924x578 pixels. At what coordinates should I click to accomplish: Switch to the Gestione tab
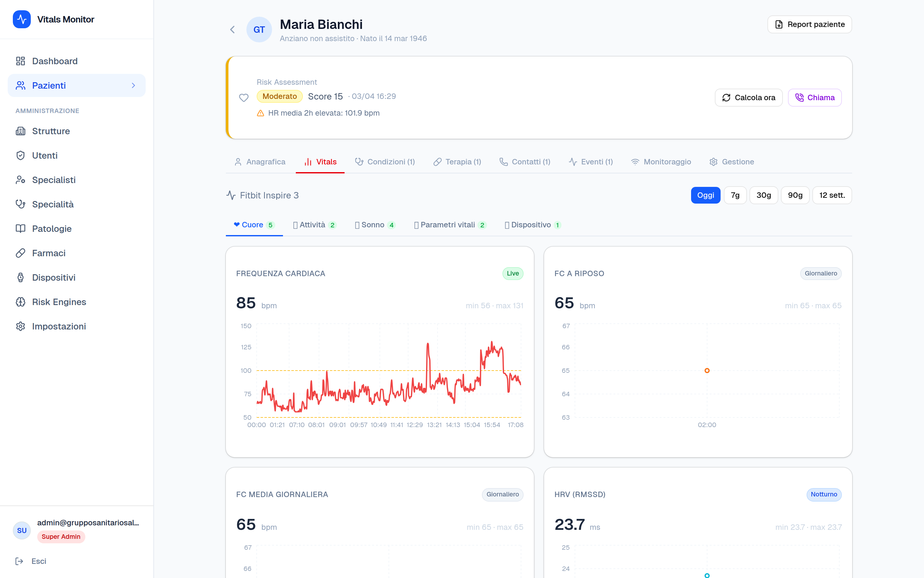(x=732, y=162)
